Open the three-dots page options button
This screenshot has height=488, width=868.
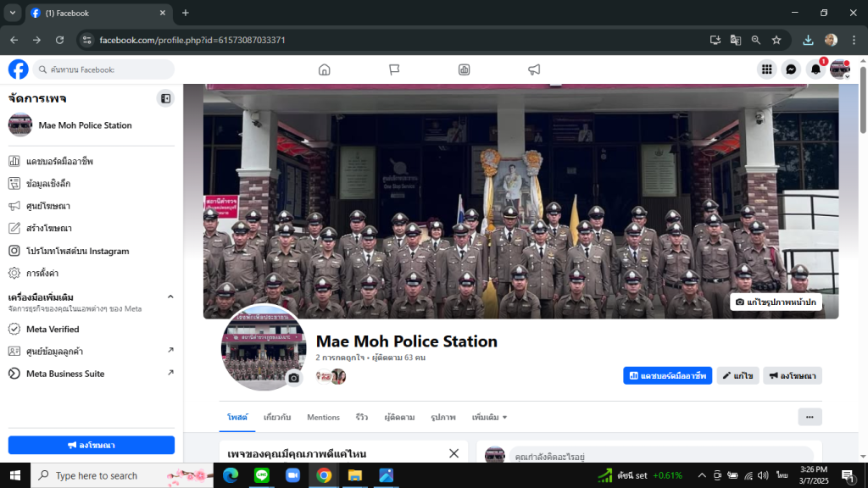click(810, 417)
